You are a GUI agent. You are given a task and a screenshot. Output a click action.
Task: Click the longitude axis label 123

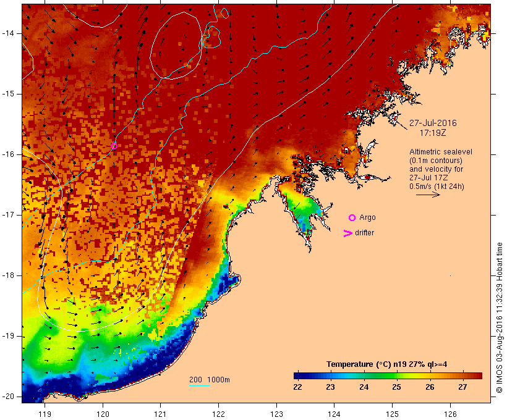point(276,414)
